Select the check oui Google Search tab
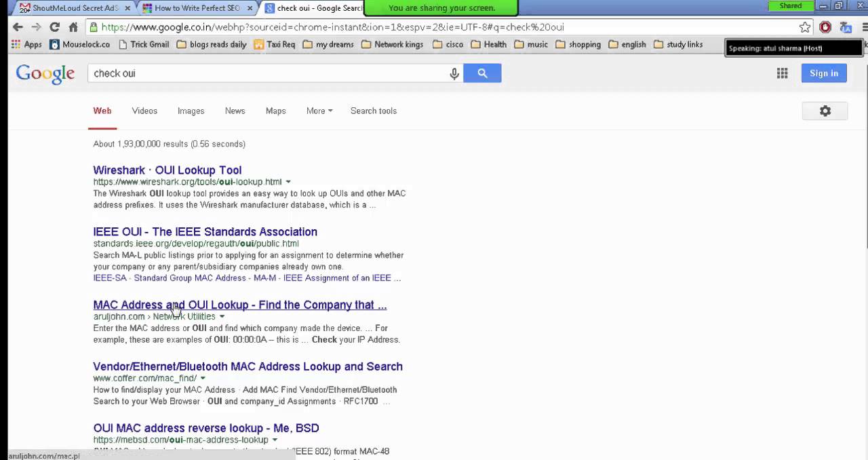This screenshot has width=868, height=460. [x=313, y=8]
